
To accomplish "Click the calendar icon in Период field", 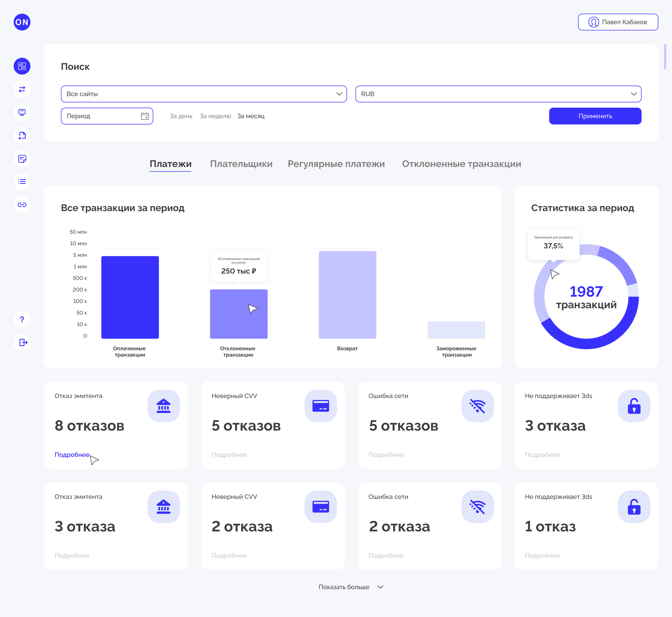I will 145,116.
